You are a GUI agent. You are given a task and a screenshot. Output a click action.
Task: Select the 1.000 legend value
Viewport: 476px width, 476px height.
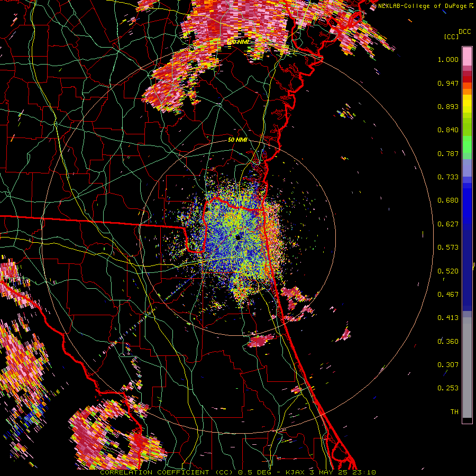448,59
